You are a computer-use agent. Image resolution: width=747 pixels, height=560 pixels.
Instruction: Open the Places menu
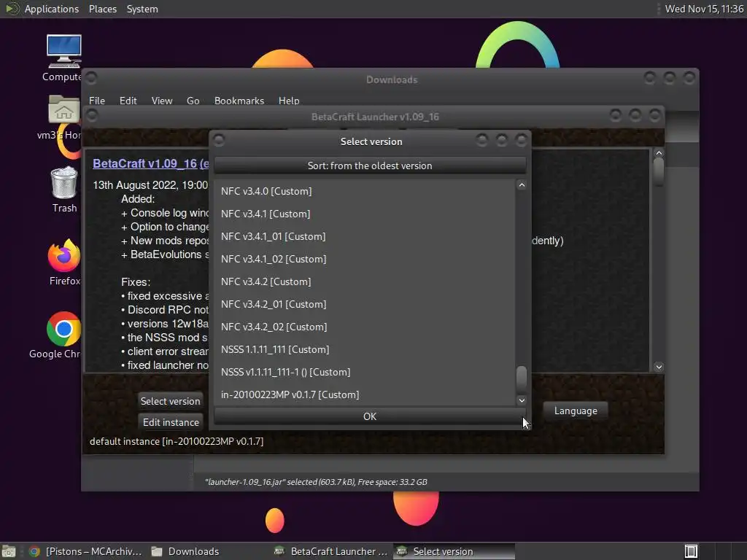pyautogui.click(x=102, y=9)
